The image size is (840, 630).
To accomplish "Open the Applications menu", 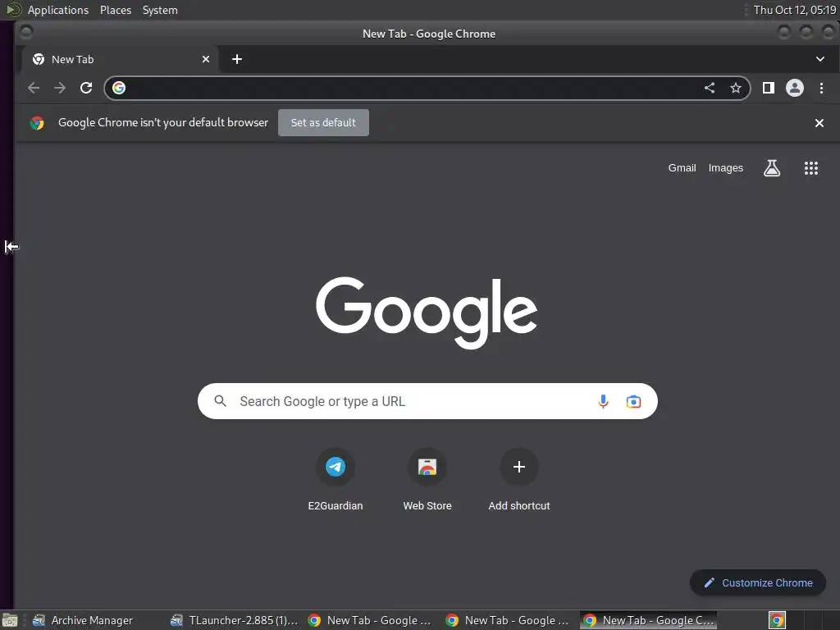I will pyautogui.click(x=58, y=10).
